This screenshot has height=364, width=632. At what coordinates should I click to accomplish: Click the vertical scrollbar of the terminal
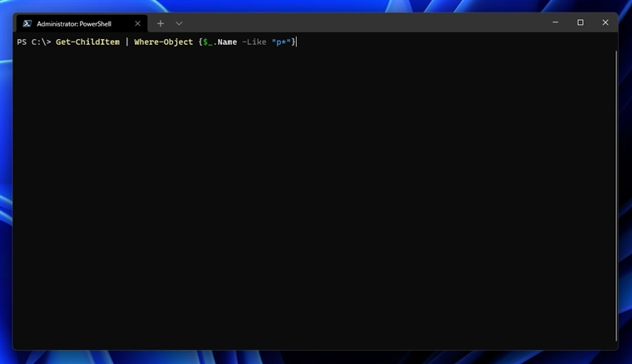[x=615, y=196]
